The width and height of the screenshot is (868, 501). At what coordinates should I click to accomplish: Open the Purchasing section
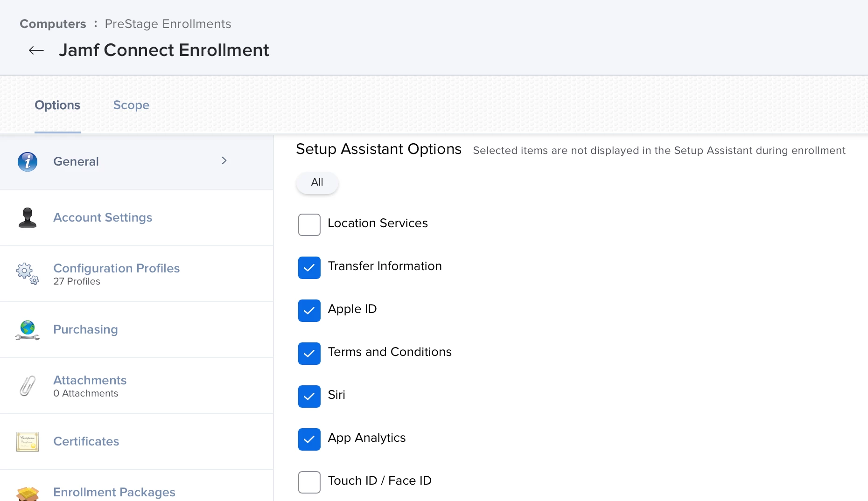click(137, 330)
